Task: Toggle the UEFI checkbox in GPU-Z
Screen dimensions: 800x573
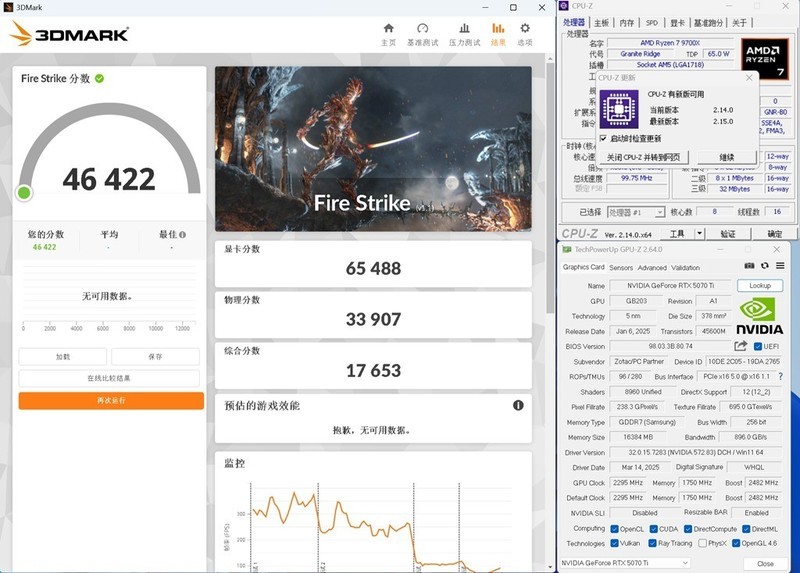Action: (x=758, y=346)
